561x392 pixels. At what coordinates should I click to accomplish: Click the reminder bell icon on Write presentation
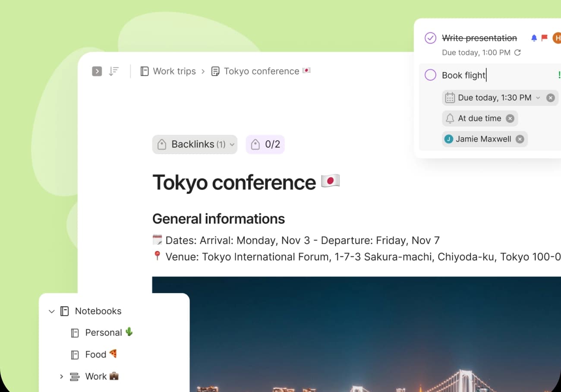click(533, 38)
